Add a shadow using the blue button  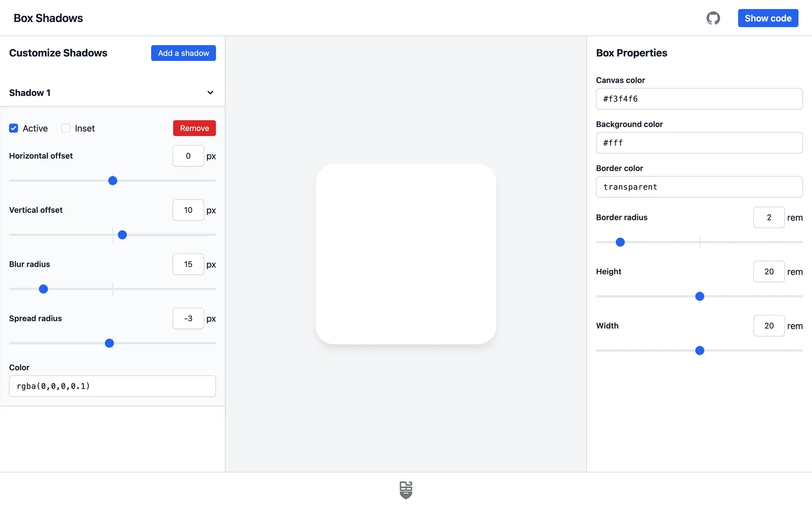point(183,53)
